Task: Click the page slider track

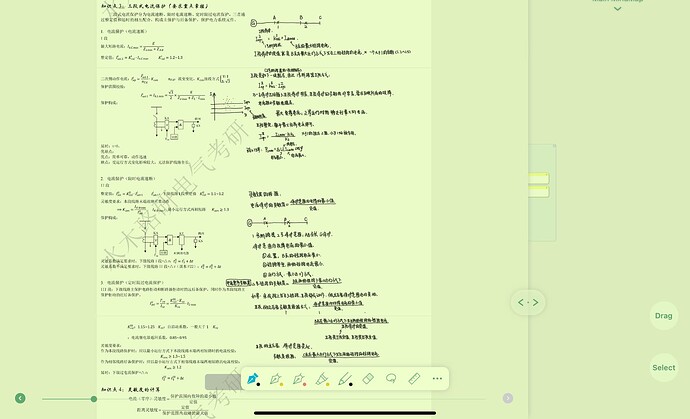Action: coord(263,399)
